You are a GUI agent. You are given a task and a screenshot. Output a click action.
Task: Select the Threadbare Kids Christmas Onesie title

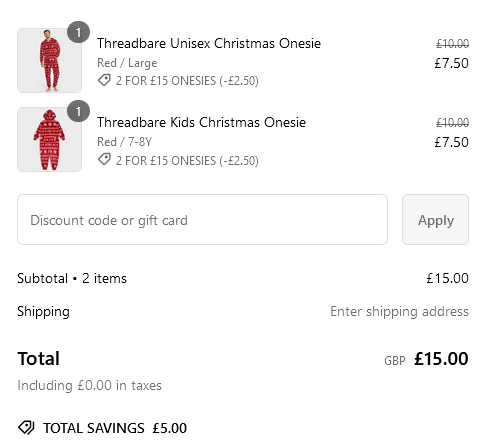click(x=201, y=122)
